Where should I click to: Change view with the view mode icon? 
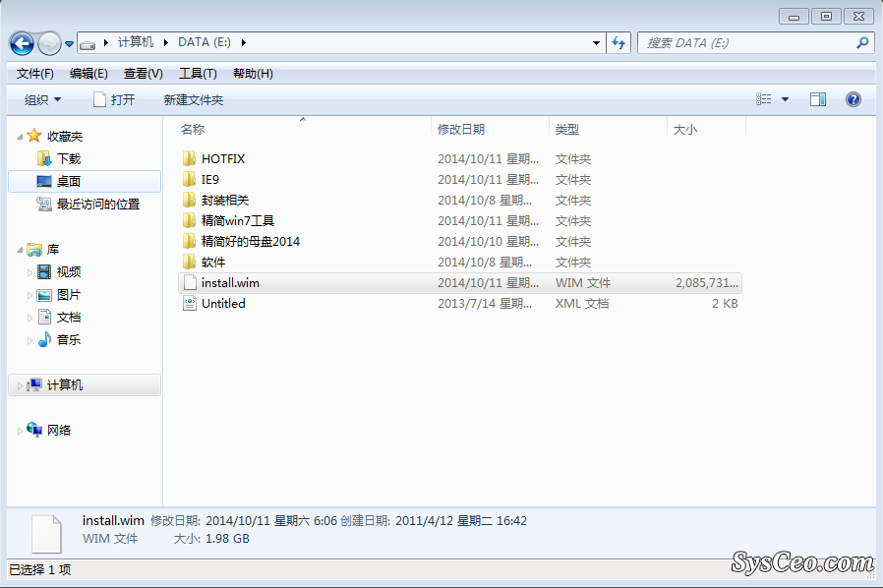764,99
